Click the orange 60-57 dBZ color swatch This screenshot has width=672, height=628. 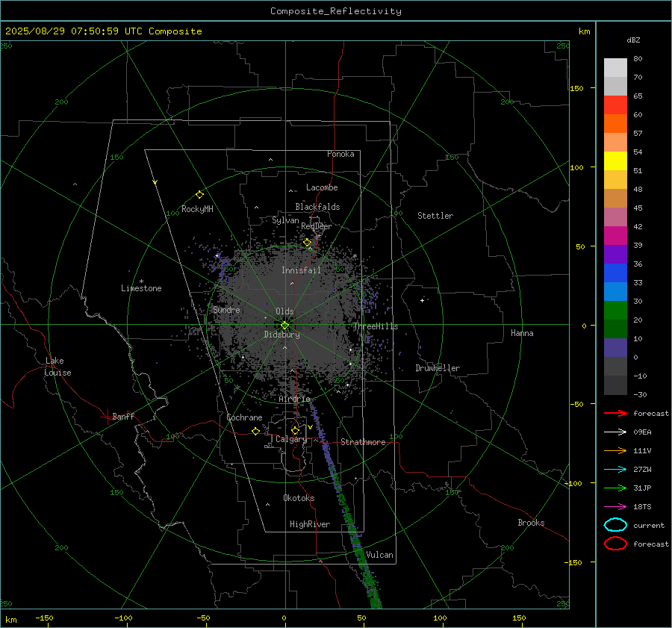click(615, 123)
